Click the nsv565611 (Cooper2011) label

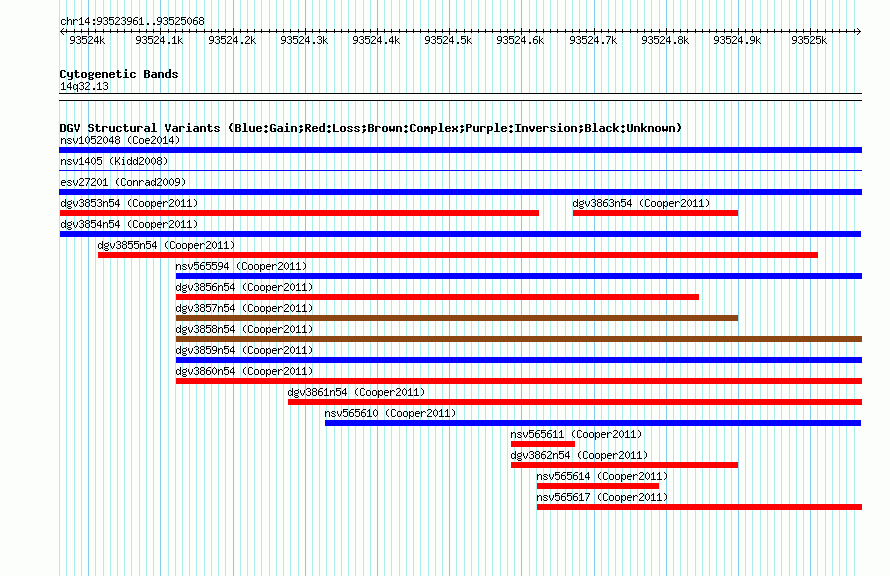point(576,434)
